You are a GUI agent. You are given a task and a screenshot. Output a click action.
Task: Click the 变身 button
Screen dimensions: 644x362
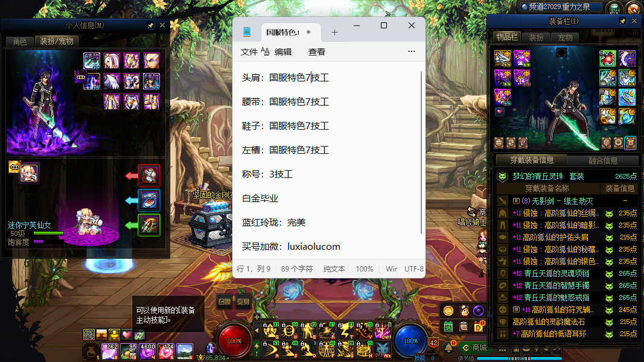point(243,302)
